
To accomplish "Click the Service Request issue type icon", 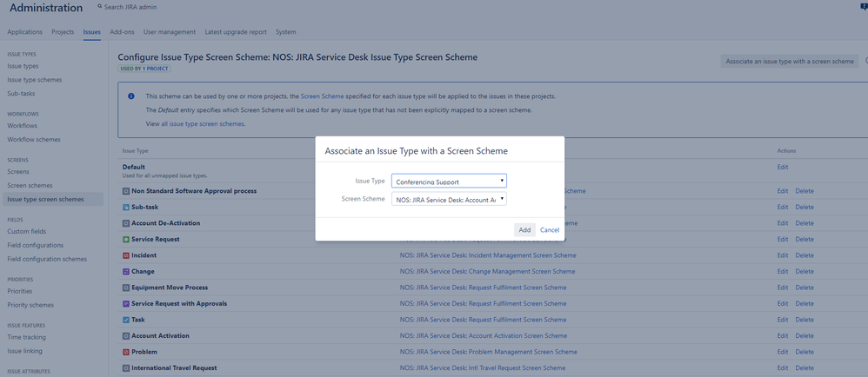I will point(125,240).
